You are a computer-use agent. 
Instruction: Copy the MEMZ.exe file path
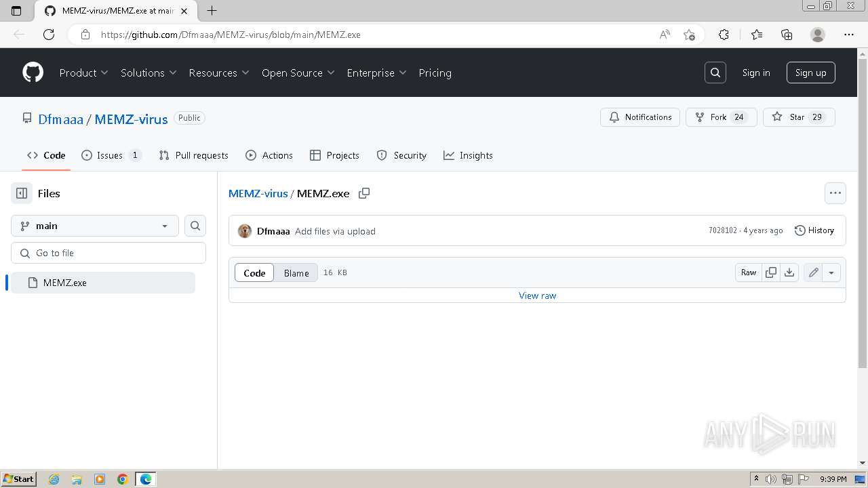364,193
